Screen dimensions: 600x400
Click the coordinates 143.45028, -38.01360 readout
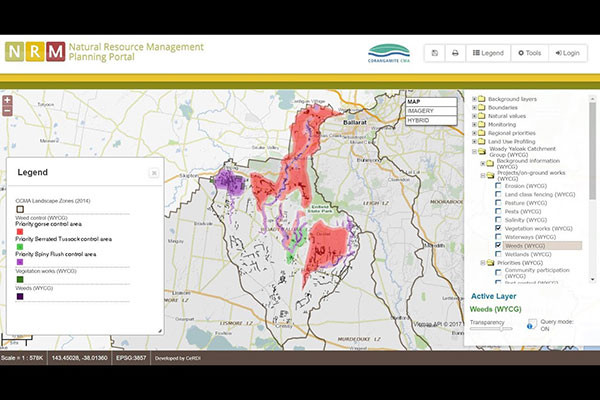click(x=80, y=358)
